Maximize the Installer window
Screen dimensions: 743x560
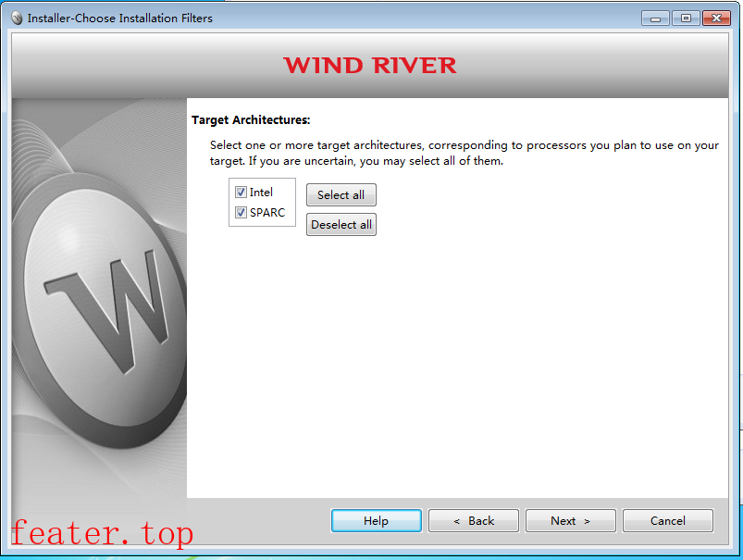686,19
